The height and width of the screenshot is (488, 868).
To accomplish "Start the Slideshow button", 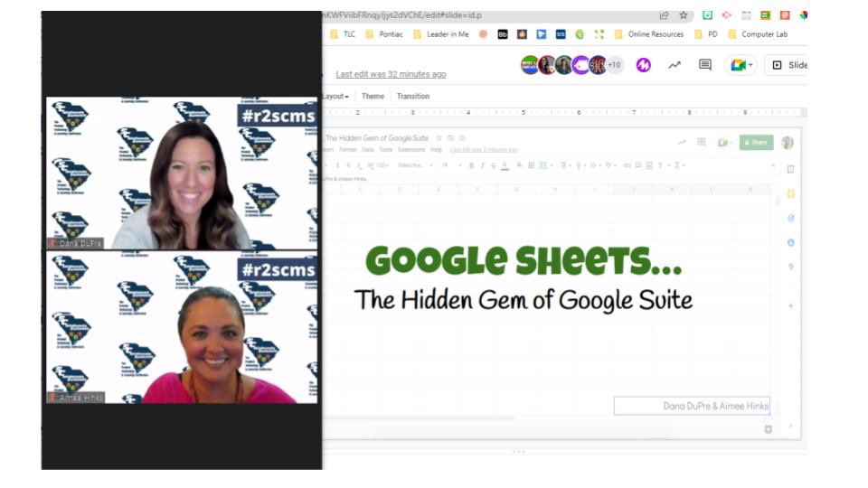I will 786,65.
